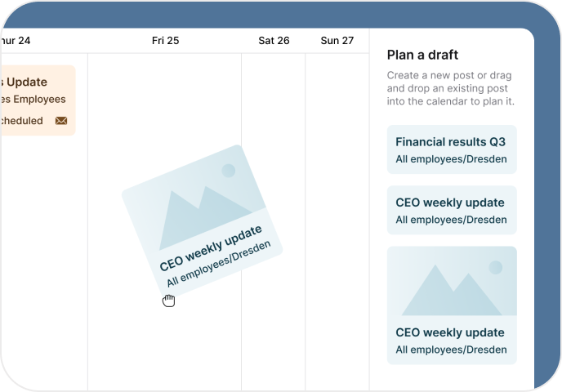Click the title on the tilted dragged card
This screenshot has width=562, height=392.
(211, 247)
